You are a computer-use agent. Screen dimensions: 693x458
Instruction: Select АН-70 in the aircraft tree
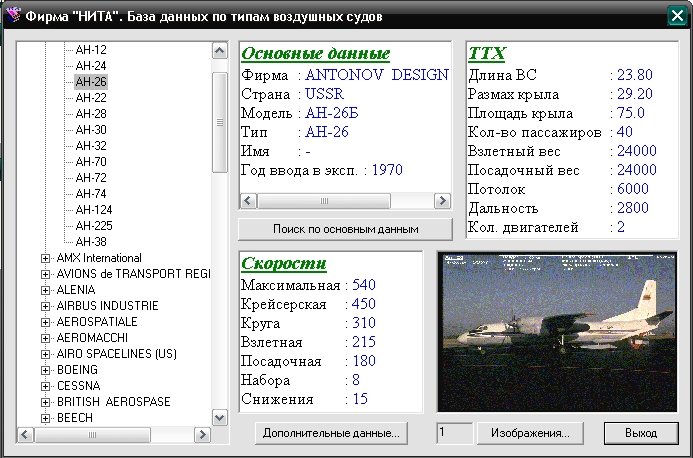point(91,161)
